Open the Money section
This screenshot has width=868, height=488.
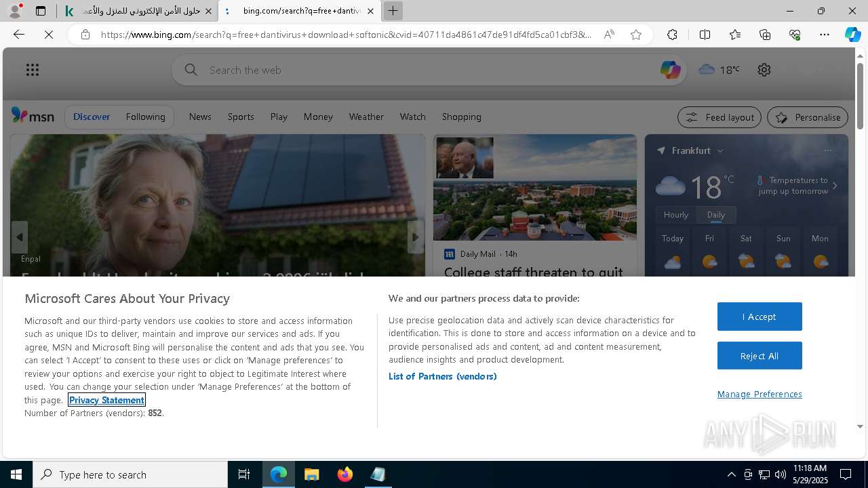pos(318,117)
